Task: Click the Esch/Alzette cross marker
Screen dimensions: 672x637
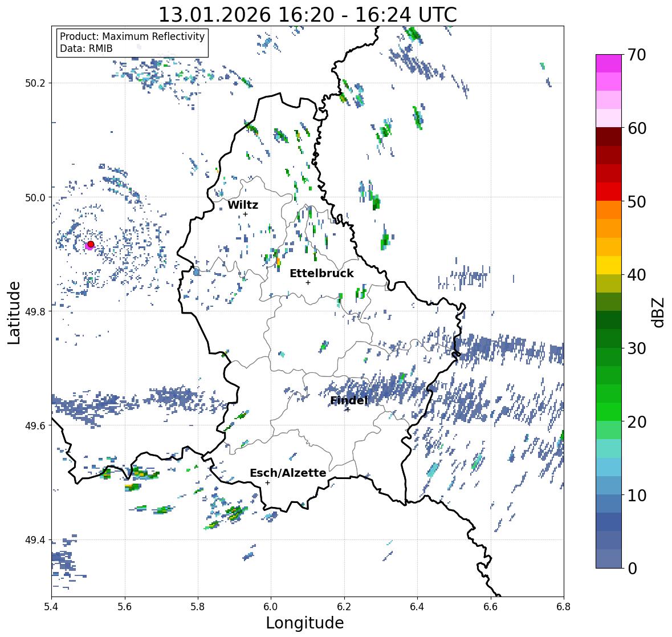Action: [x=267, y=482]
